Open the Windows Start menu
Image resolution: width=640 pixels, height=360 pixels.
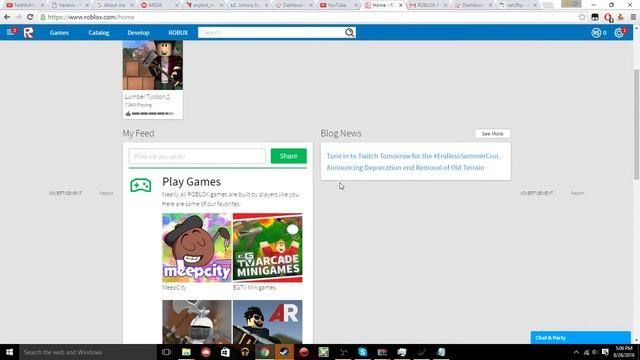(9, 352)
